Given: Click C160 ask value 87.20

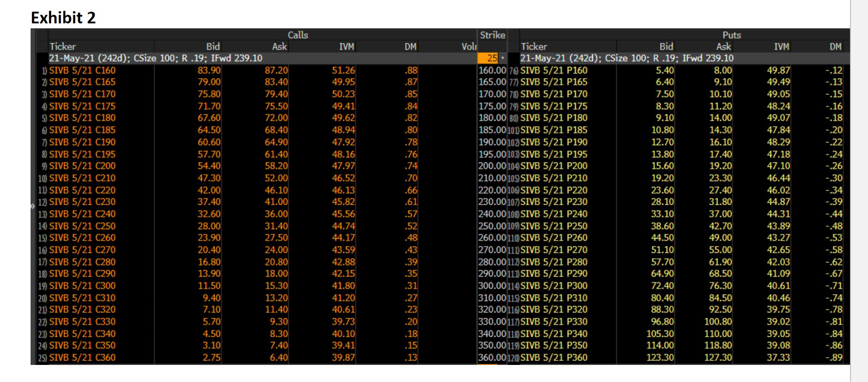Looking at the screenshot, I should coord(276,70).
